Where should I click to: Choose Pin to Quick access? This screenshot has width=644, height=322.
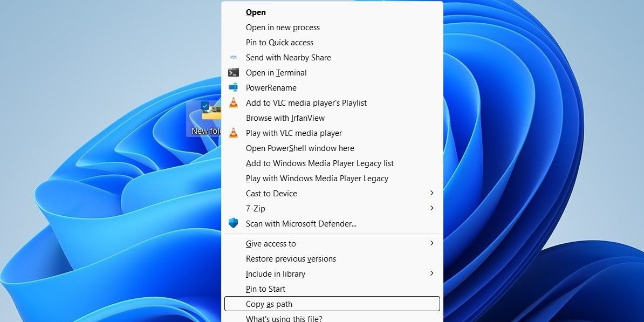[332, 42]
